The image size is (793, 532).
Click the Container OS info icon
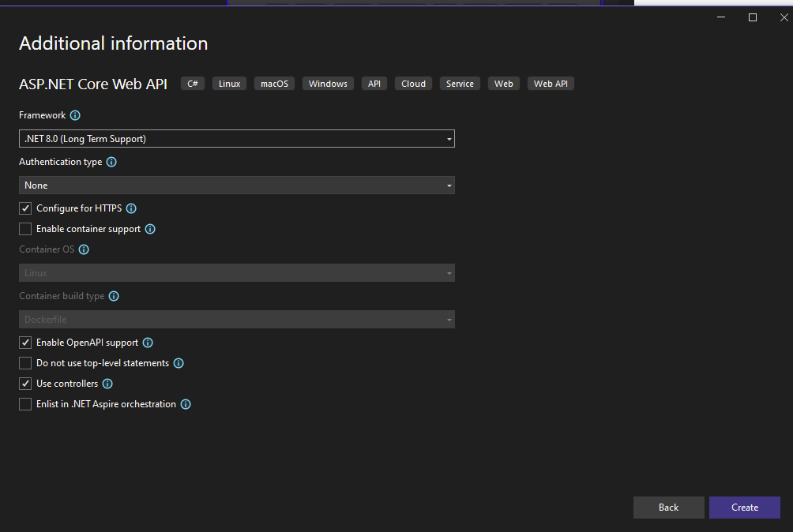click(84, 249)
